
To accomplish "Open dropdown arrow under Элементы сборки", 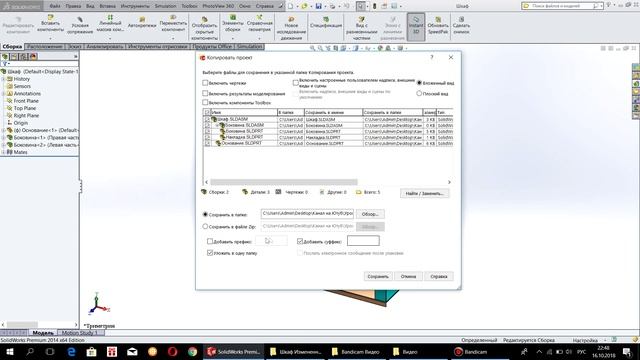I will click(x=233, y=38).
